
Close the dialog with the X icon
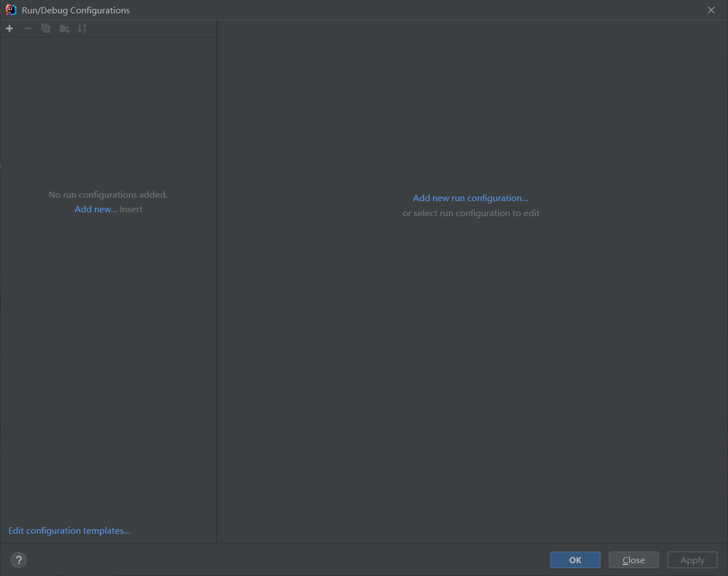click(711, 10)
